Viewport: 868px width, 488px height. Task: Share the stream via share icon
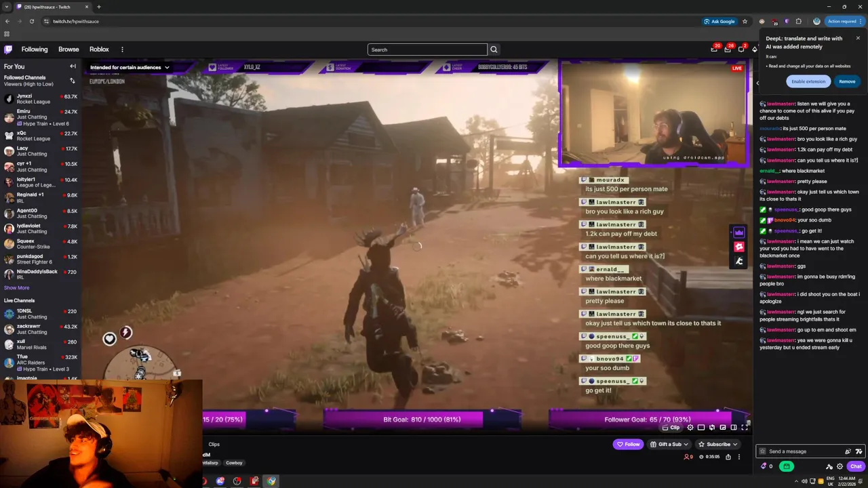tap(728, 457)
